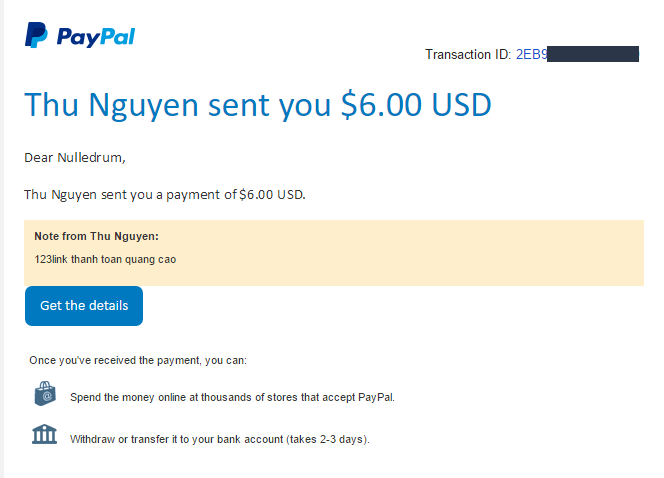Click the PayPal wordmark text
Image resolution: width=664 pixels, height=478 pixels.
pyautogui.click(x=95, y=37)
